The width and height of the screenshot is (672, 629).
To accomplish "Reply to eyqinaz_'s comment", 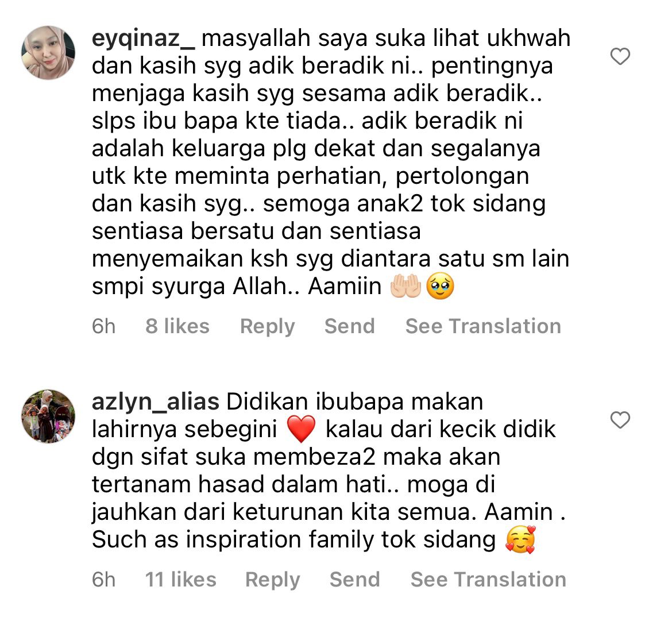I will coord(268,326).
